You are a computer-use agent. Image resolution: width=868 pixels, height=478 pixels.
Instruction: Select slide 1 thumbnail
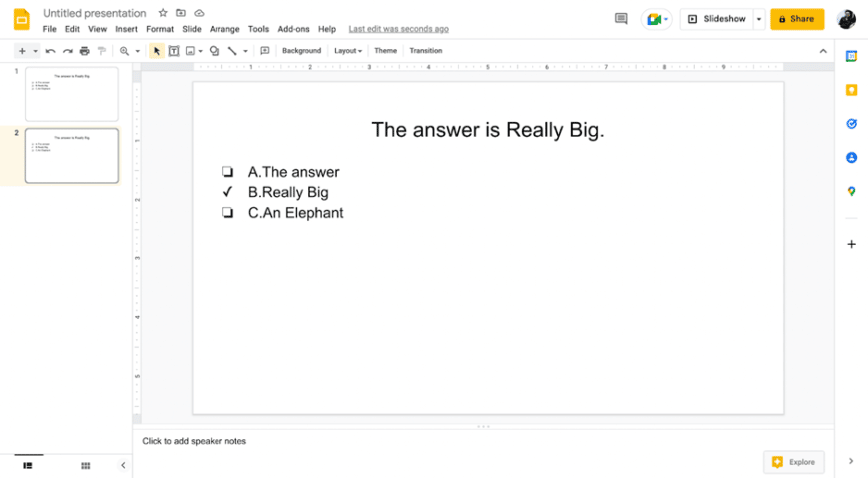(71, 94)
